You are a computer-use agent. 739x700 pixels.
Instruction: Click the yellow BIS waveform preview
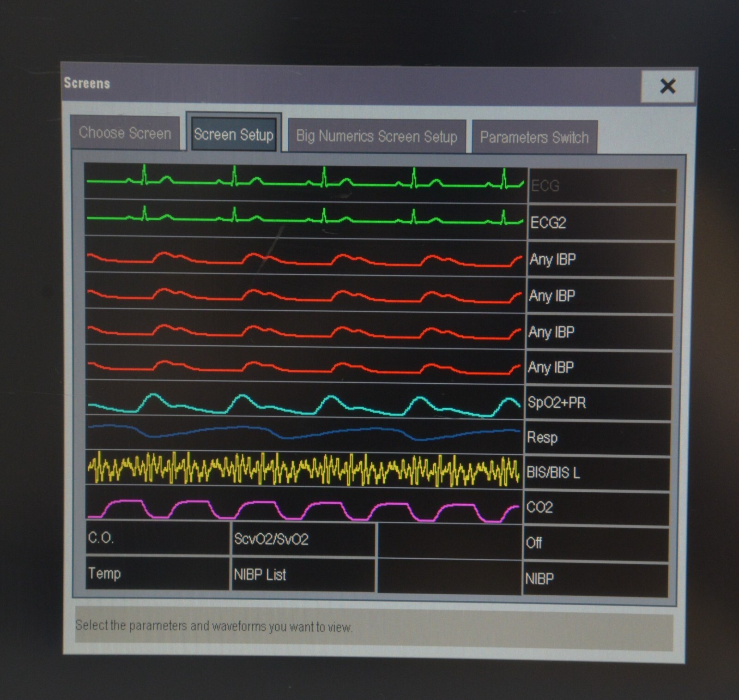click(x=304, y=469)
